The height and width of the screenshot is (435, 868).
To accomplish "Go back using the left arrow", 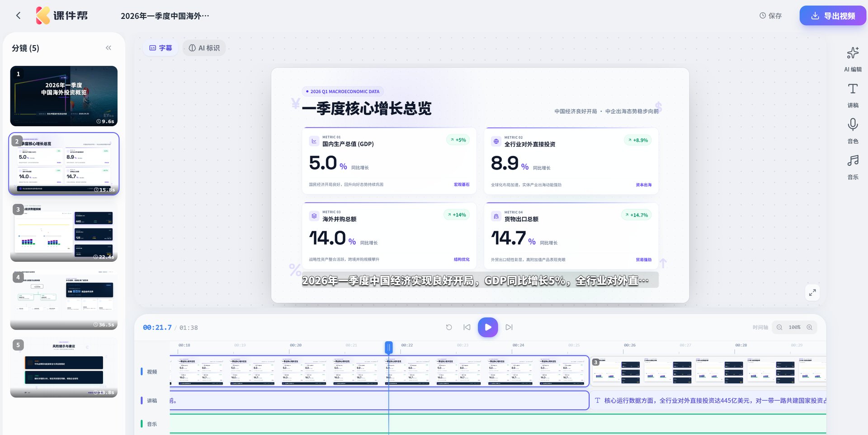I will (x=18, y=15).
